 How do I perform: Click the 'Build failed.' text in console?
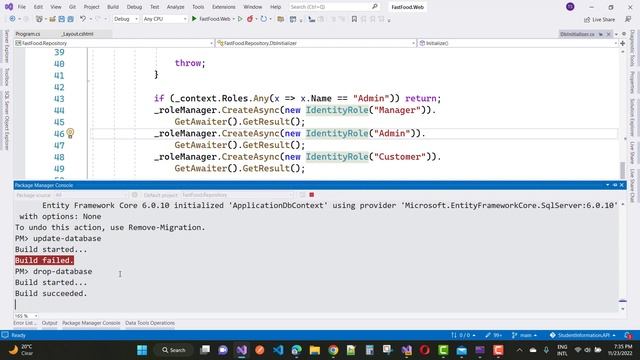(44, 260)
